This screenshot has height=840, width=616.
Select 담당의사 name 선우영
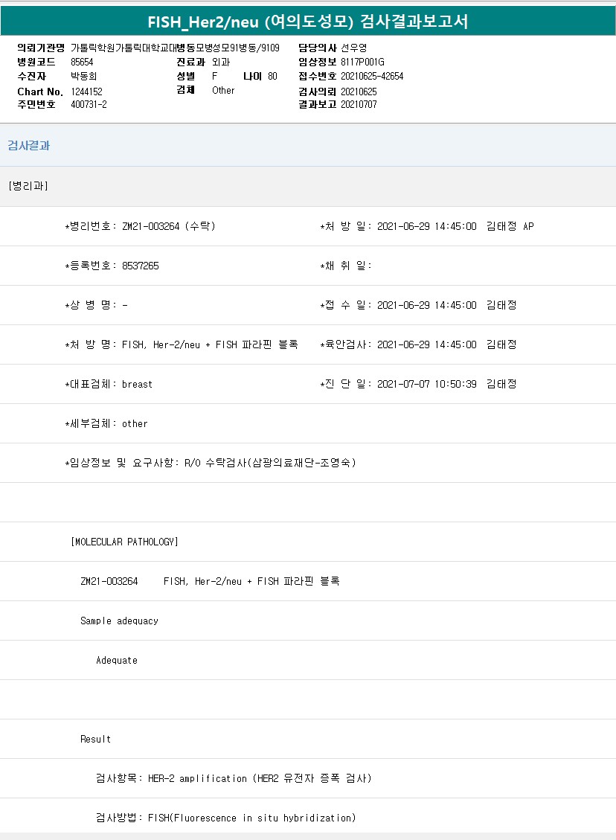click(x=353, y=48)
